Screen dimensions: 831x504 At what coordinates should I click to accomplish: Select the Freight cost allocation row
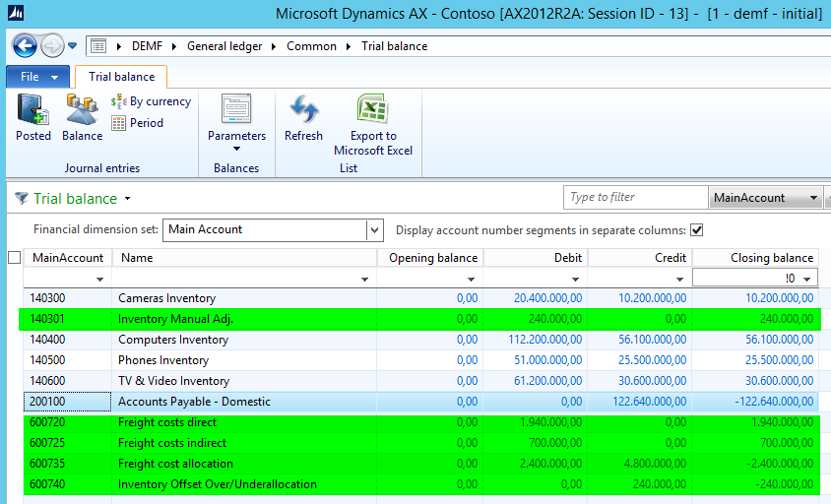(175, 464)
